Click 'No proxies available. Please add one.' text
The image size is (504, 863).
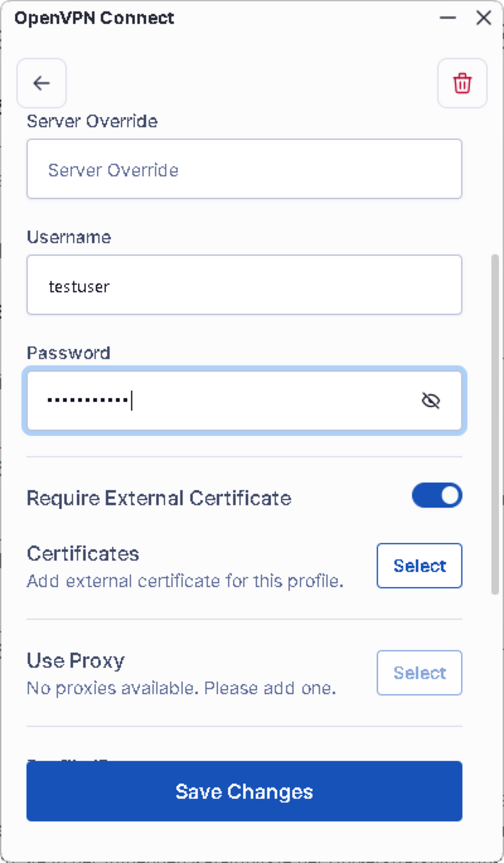click(181, 688)
